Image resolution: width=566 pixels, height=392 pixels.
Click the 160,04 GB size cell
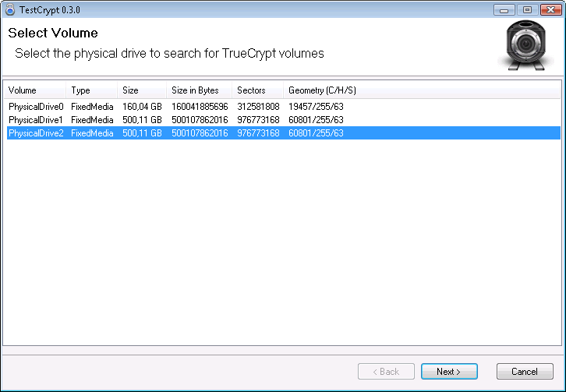pos(142,107)
